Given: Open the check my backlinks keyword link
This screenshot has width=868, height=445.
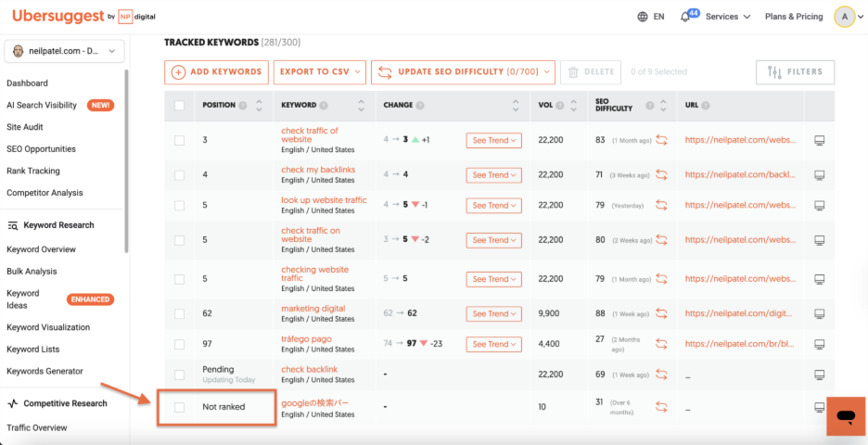Looking at the screenshot, I should pos(318,170).
